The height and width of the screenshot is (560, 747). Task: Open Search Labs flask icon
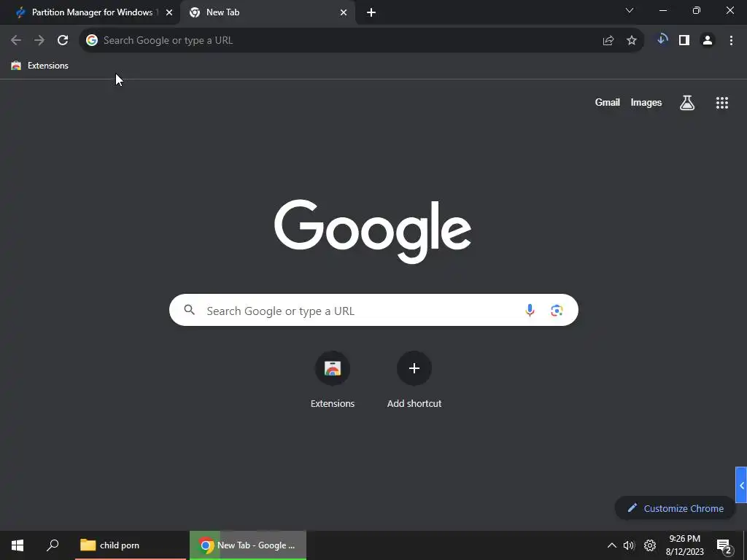[x=687, y=102]
